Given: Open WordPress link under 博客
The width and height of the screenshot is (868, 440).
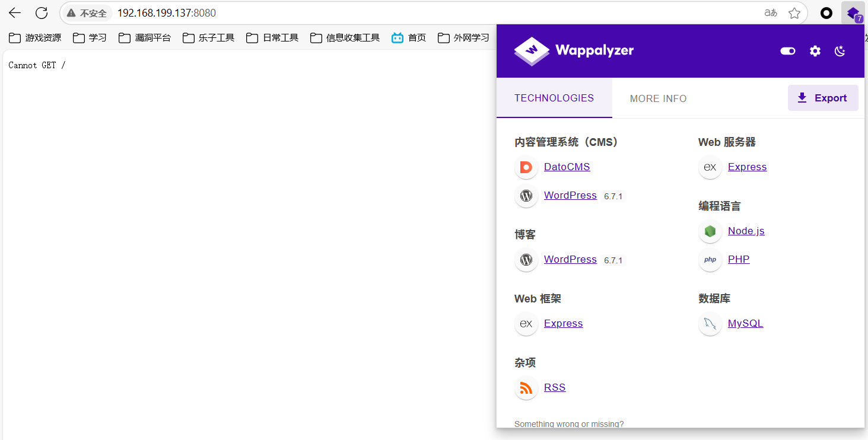Looking at the screenshot, I should [570, 260].
